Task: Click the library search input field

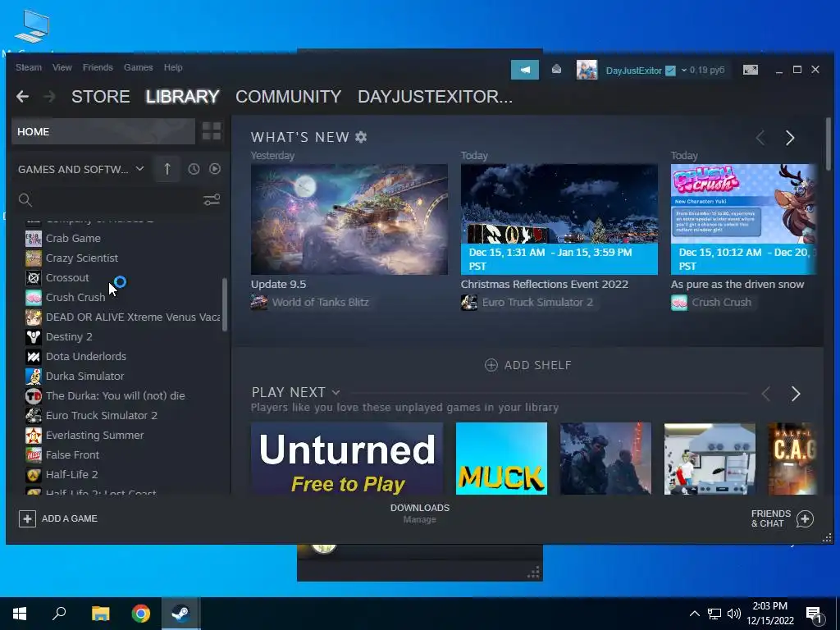Action: 116,200
